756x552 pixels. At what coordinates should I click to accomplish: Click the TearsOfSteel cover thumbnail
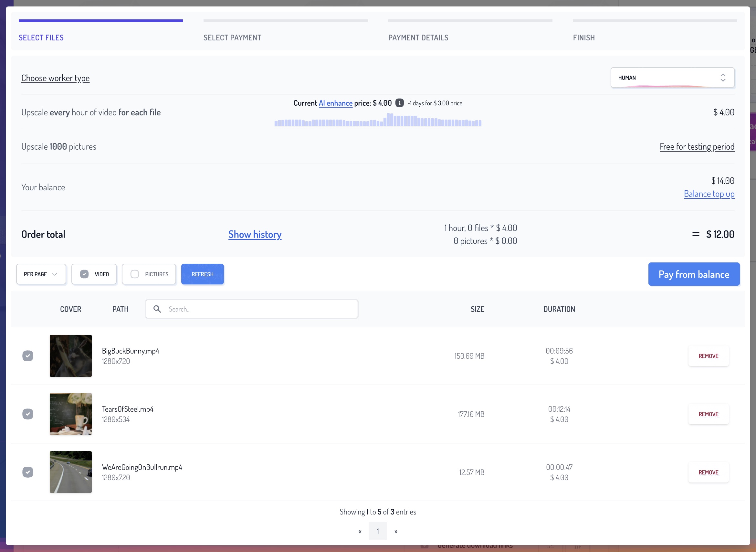[x=70, y=414]
